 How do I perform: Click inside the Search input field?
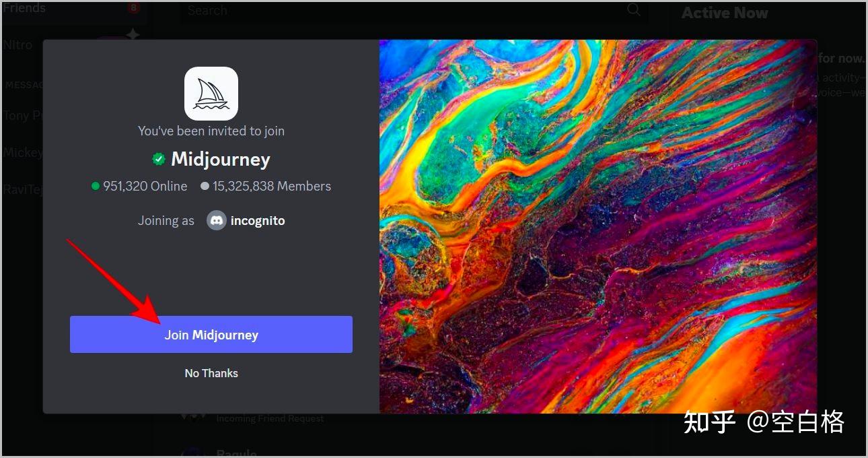tap(404, 10)
